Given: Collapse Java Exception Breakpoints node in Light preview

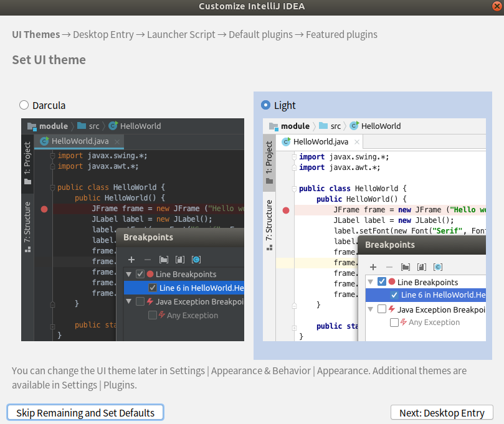Looking at the screenshot, I should pos(370,309).
